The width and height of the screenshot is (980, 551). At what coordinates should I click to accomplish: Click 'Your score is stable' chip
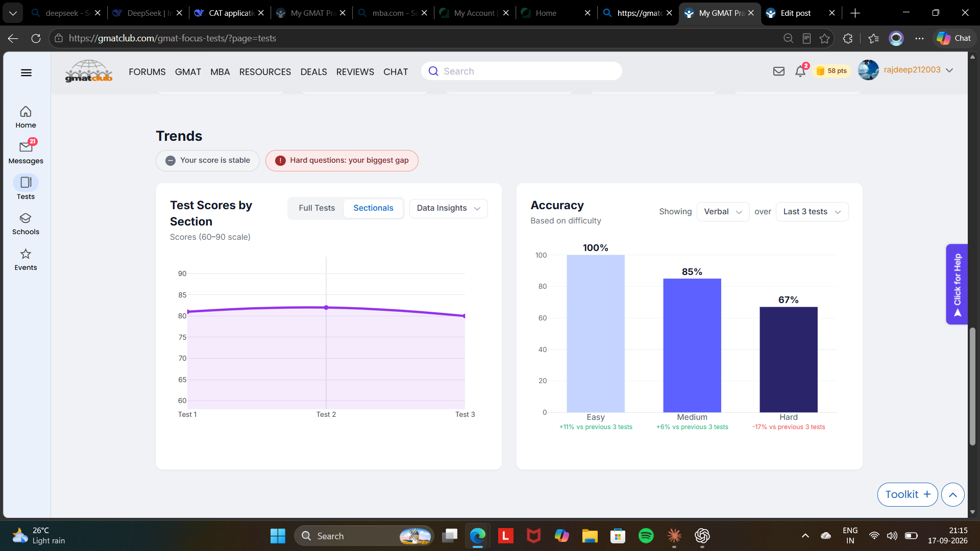click(208, 161)
